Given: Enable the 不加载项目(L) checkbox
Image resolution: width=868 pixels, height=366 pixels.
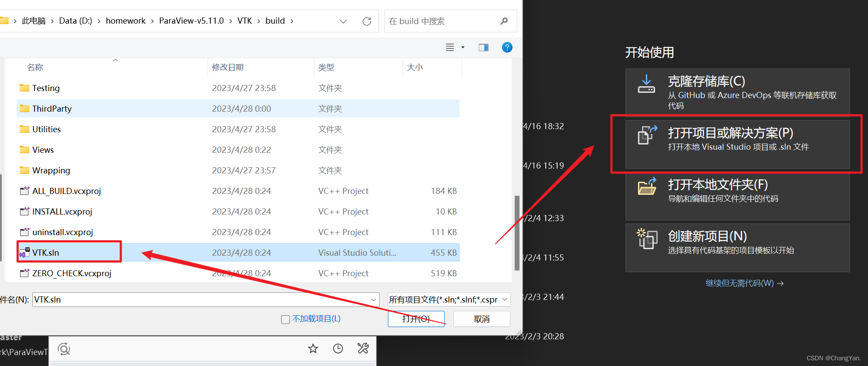Looking at the screenshot, I should click(286, 319).
